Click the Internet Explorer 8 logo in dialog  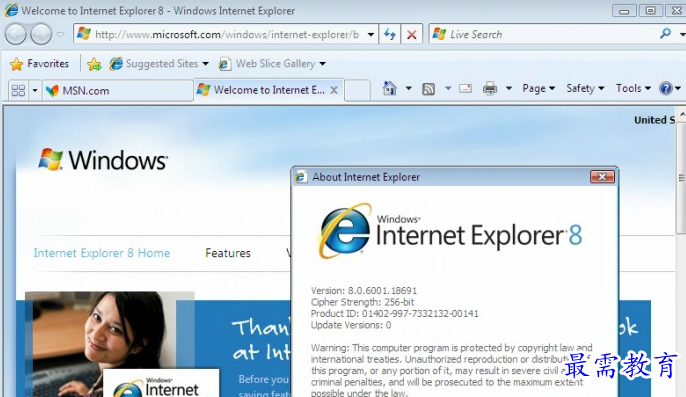pos(451,231)
